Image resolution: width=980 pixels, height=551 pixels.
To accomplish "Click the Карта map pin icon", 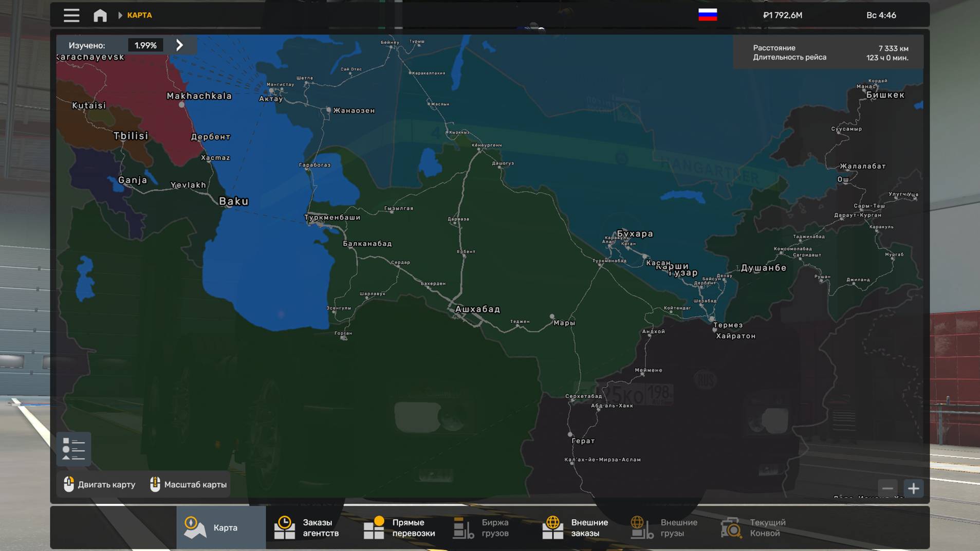I will tap(195, 527).
